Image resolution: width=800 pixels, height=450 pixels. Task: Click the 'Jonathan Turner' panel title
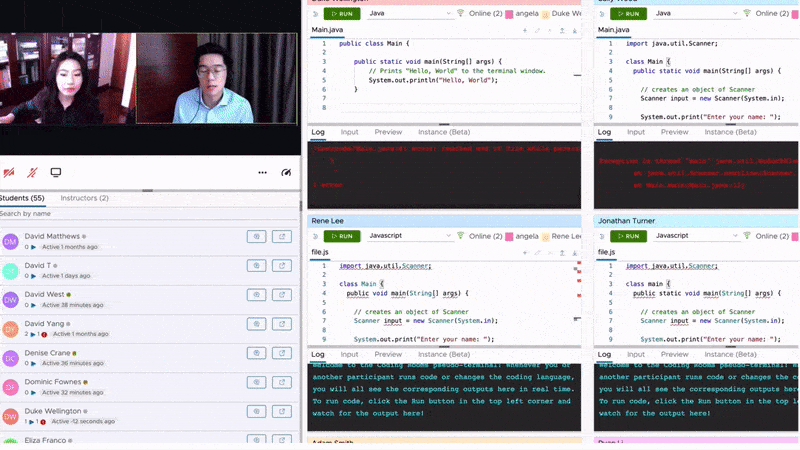tap(627, 221)
